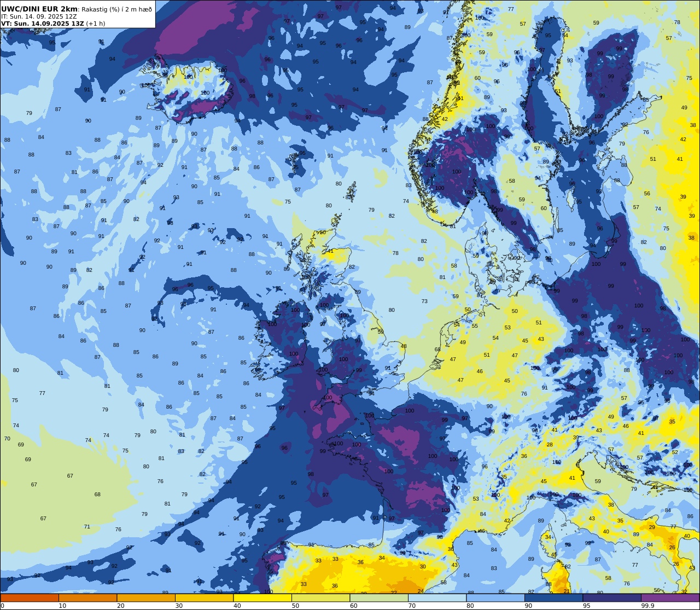Click the 'IT: Sun. 14. 09. 2025 12Z' line
Image resolution: width=700 pixels, height=610 pixels.
click(x=39, y=16)
